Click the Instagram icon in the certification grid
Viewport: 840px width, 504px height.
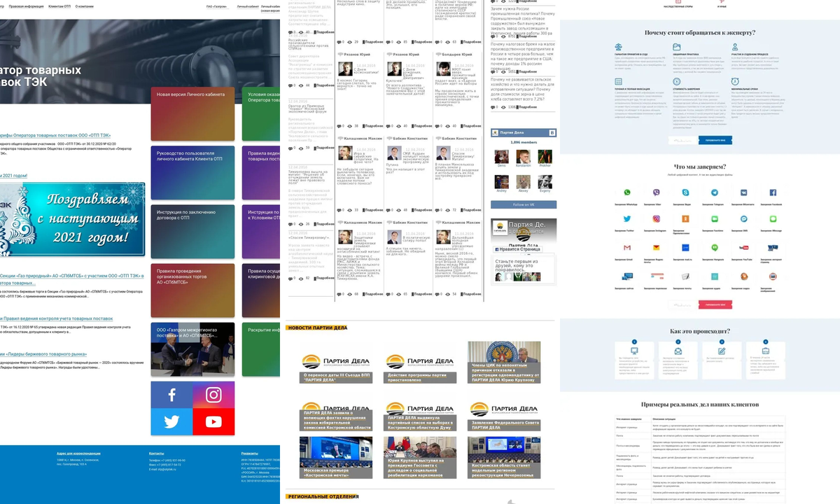[x=657, y=219]
